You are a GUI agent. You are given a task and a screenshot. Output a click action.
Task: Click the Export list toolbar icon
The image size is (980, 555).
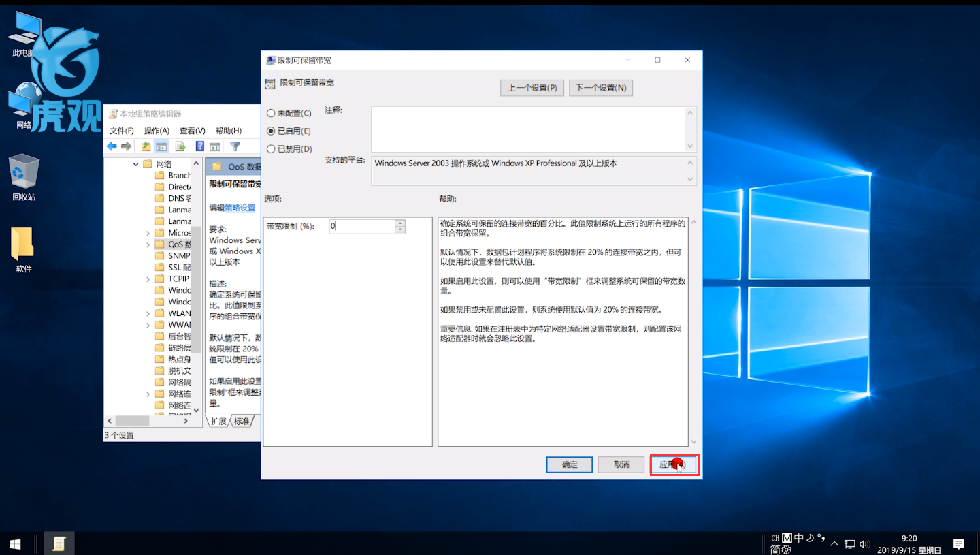pyautogui.click(x=180, y=146)
